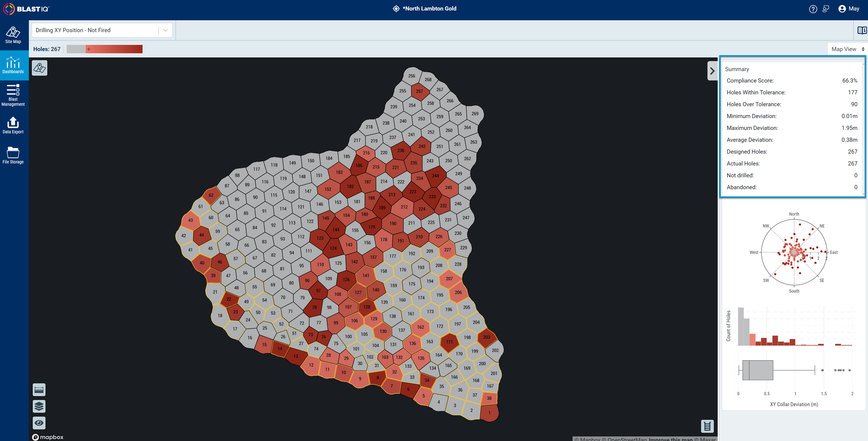Open the help question mark icon
Image resolution: width=868 pixels, height=441 pixels.
point(813,9)
